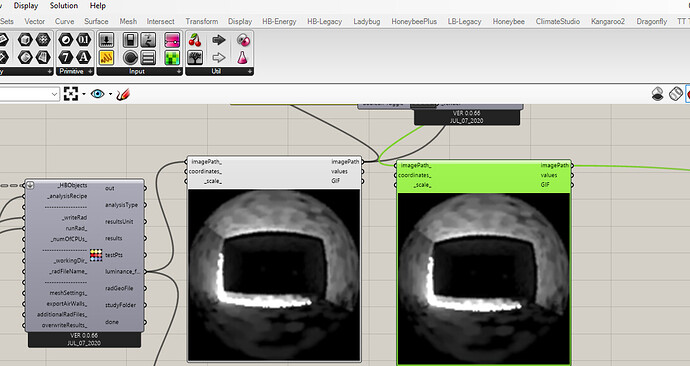The width and height of the screenshot is (690, 366).
Task: Click the Sketch pen tool icon
Action: (123, 94)
